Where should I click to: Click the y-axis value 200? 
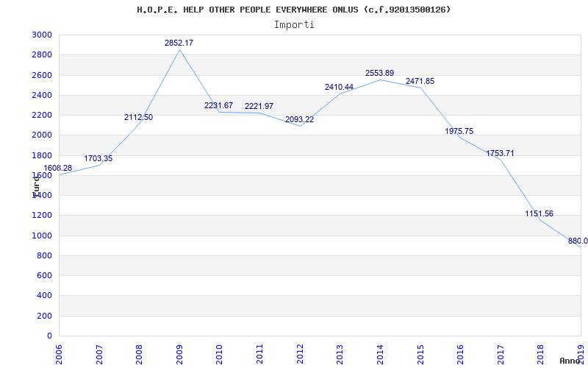(45, 316)
